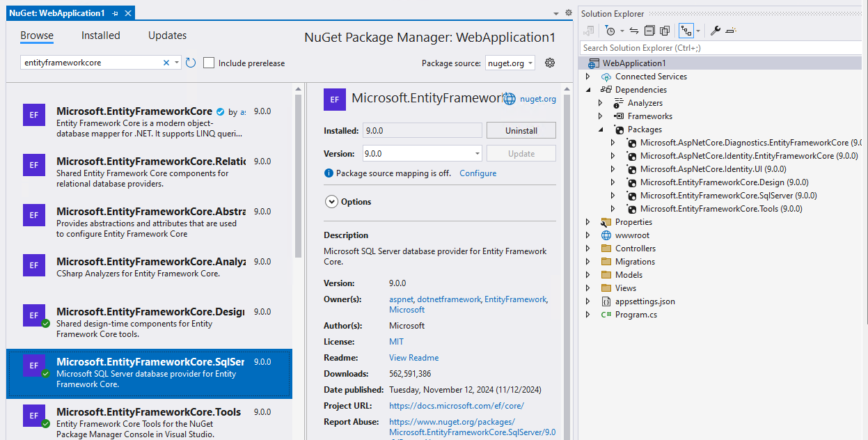868x440 pixels.
Task: Open the View Readme link
Action: coord(413,358)
